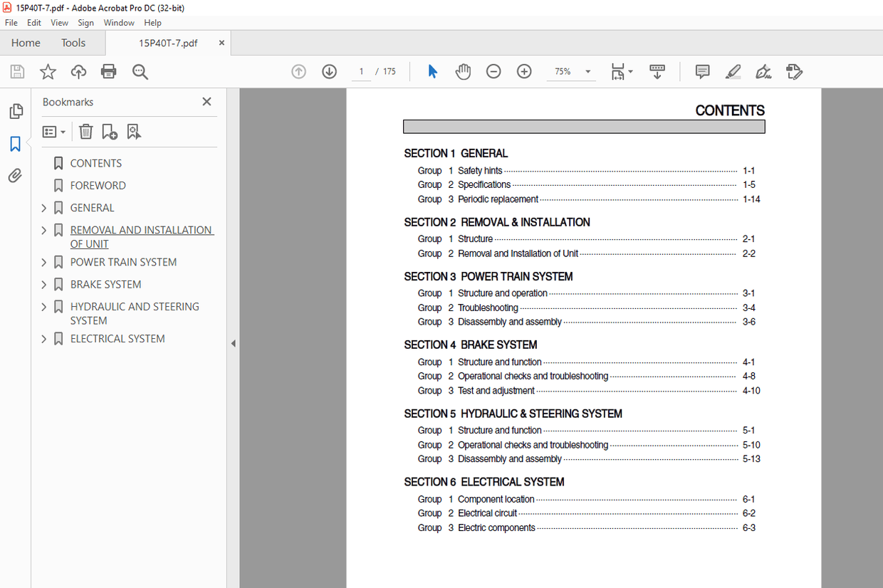Image resolution: width=883 pixels, height=588 pixels.
Task: Open the zoom level dropdown
Action: [587, 71]
